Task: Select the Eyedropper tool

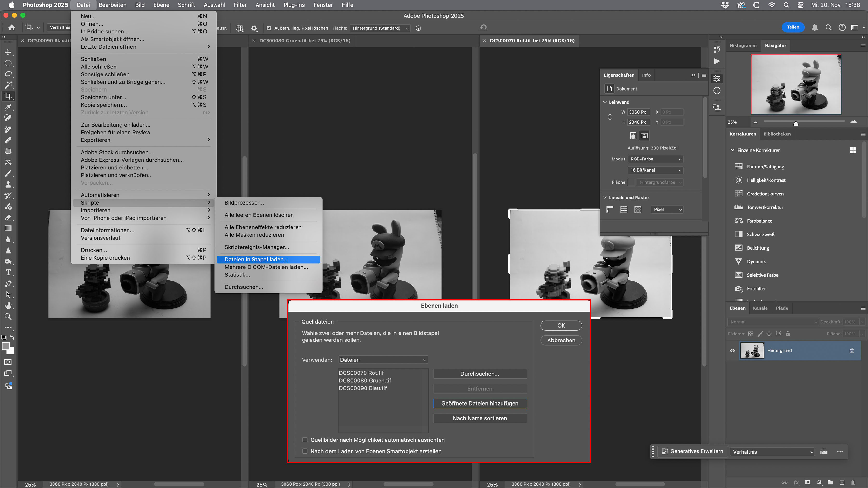Action: [8, 107]
